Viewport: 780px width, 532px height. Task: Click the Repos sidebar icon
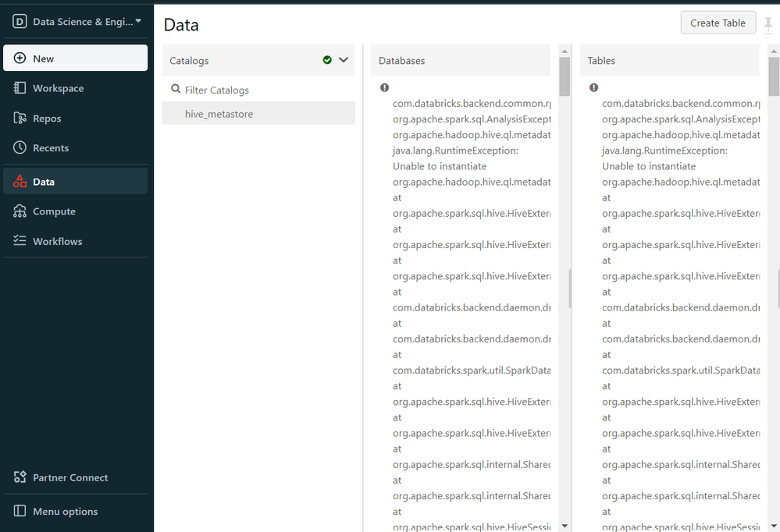pyautogui.click(x=20, y=119)
